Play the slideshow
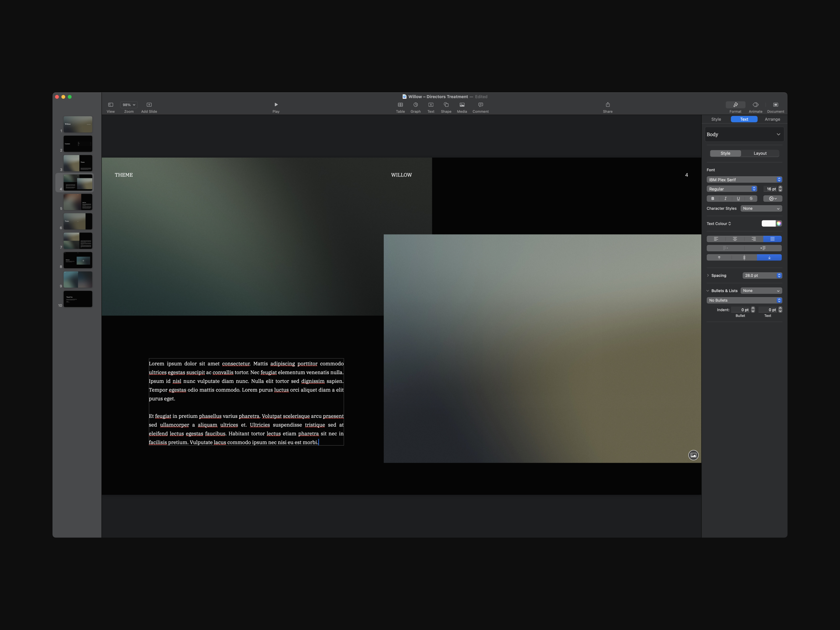This screenshot has height=630, width=840. (276, 105)
